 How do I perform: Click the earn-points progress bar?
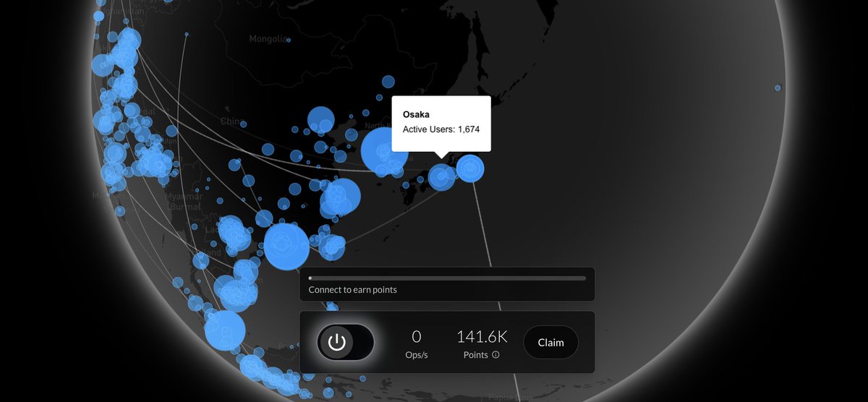447,278
